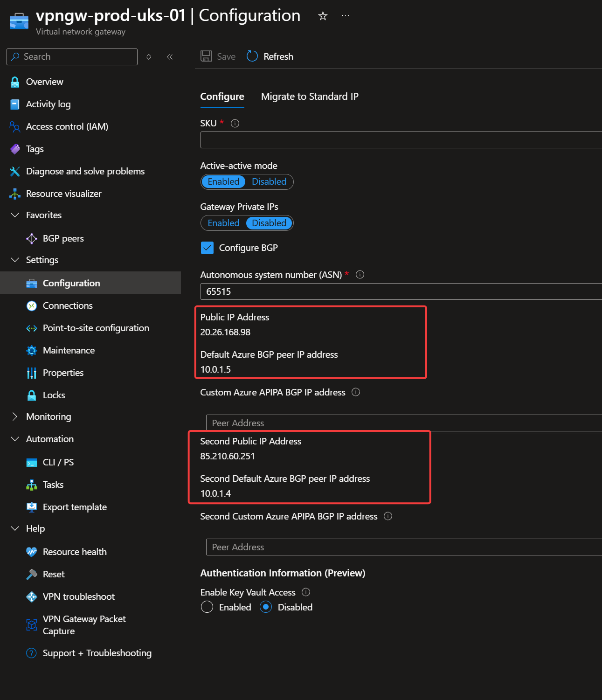Switch to Migrate to Standard IP tab
The width and height of the screenshot is (602, 700).
pos(310,97)
